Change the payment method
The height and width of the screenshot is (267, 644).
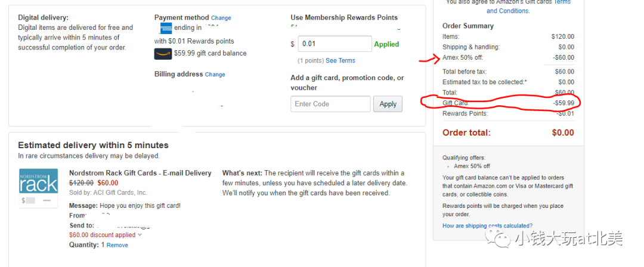221,18
